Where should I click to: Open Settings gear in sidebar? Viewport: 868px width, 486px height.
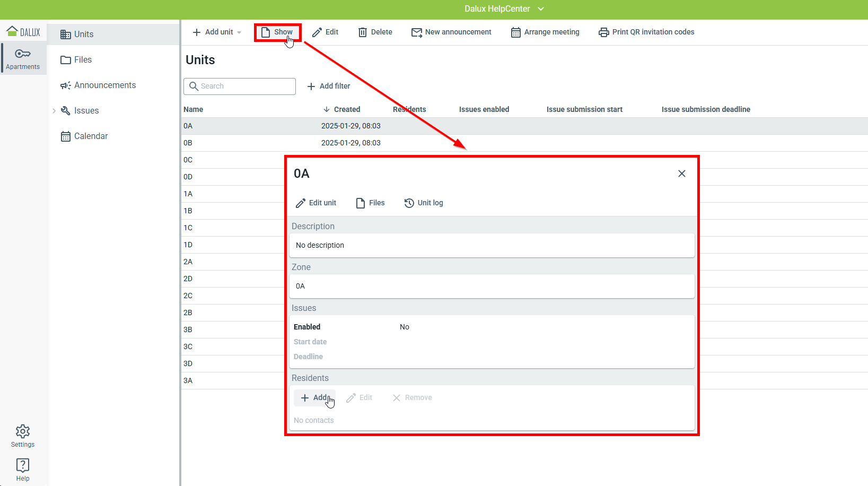tap(23, 436)
